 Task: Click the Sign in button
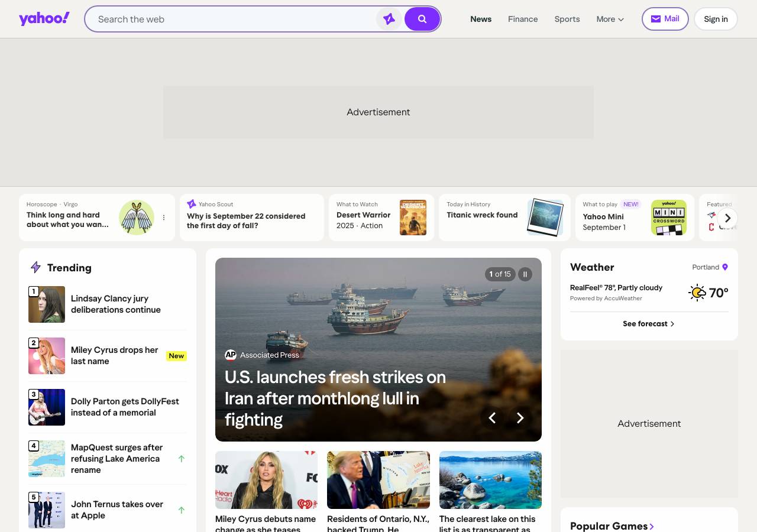pyautogui.click(x=716, y=19)
